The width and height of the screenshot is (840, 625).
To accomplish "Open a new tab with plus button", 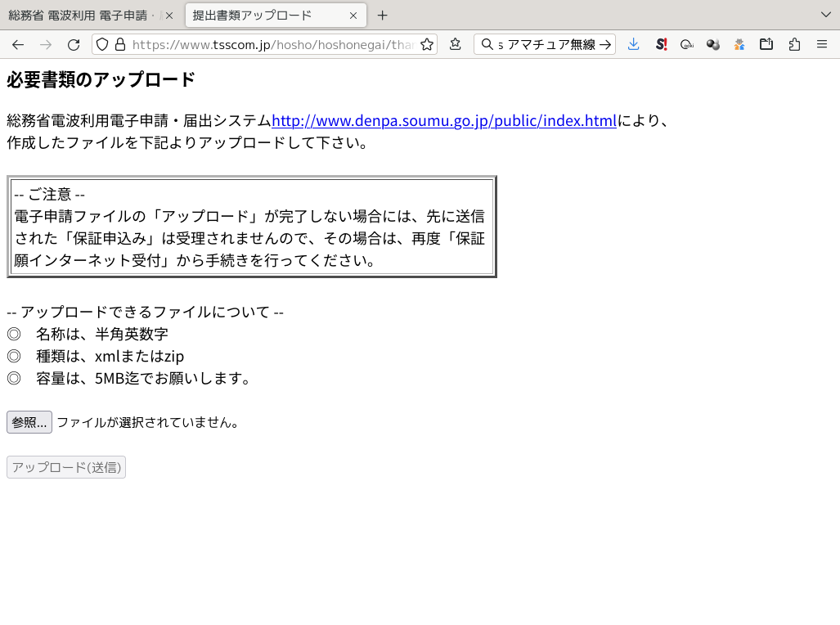I will point(382,16).
